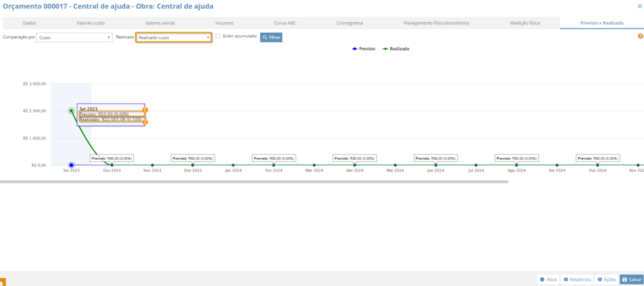Open the Cronograma tab
Viewport: 644px width, 286px height.
click(x=350, y=23)
